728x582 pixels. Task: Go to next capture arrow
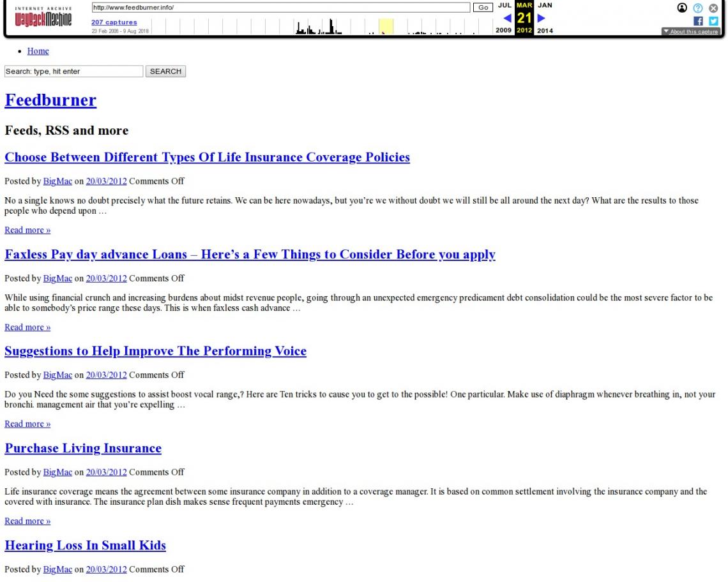541,18
